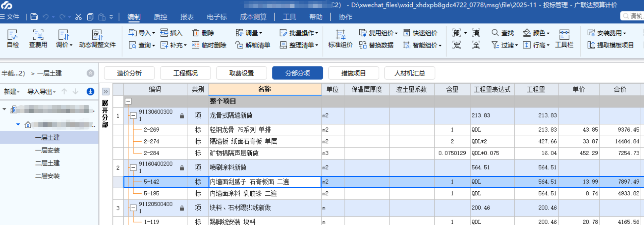The height and width of the screenshot is (225, 644).
Task: Expand the quick access toolbar chevron
Action: point(111,17)
